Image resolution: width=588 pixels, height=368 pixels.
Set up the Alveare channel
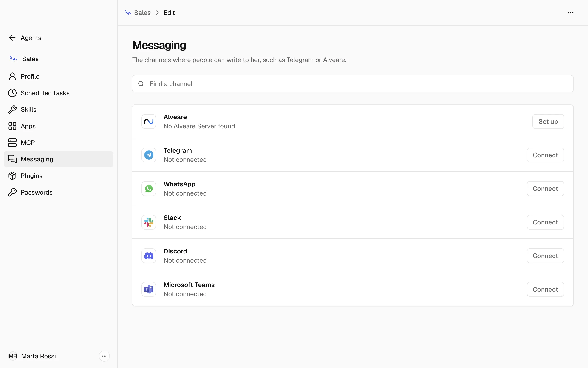point(548,121)
